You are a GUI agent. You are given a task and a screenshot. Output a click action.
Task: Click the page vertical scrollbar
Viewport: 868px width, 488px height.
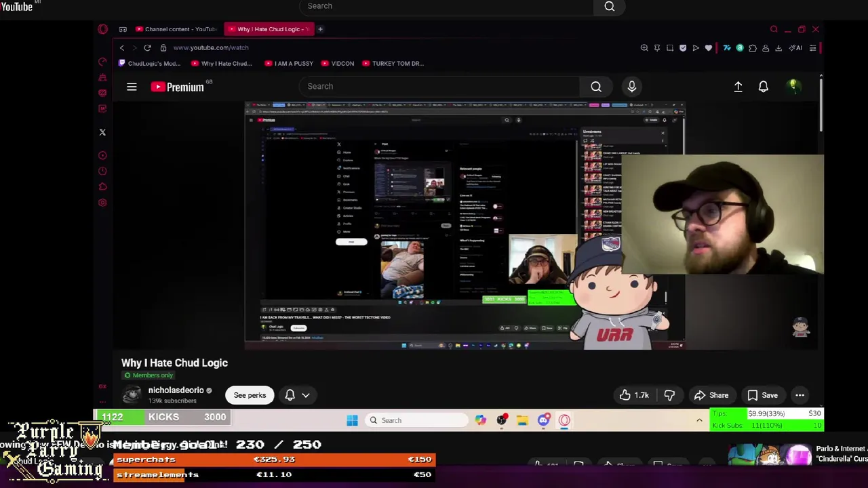point(821,105)
